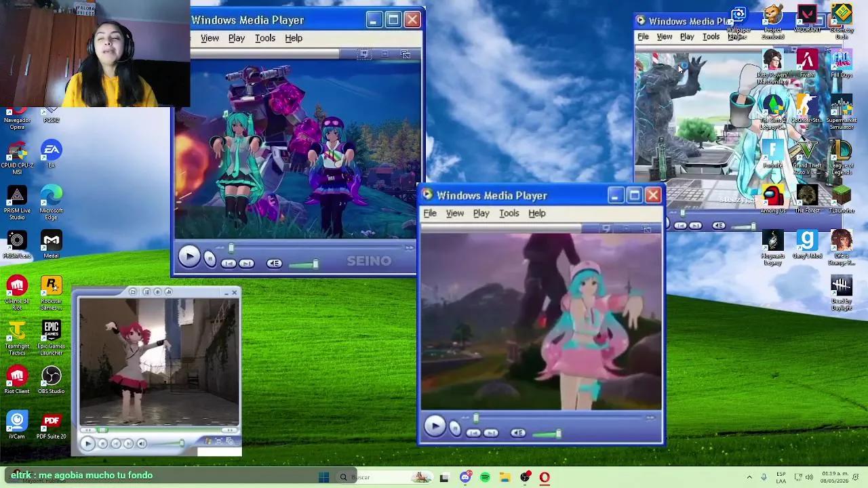Image resolution: width=868 pixels, height=488 pixels.
Task: Open Spotify from the taskbar
Action: click(x=485, y=477)
